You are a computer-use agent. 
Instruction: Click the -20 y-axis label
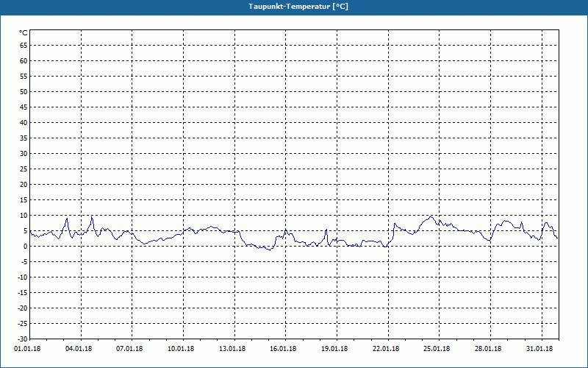click(23, 308)
